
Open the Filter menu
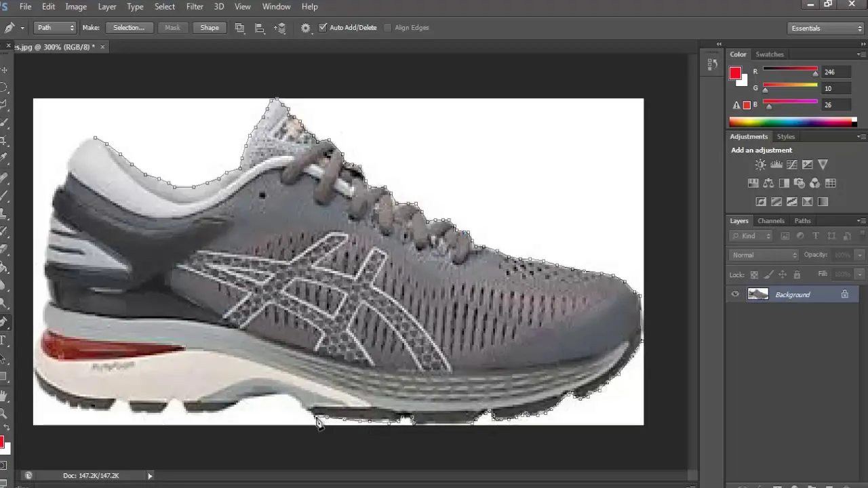click(195, 7)
